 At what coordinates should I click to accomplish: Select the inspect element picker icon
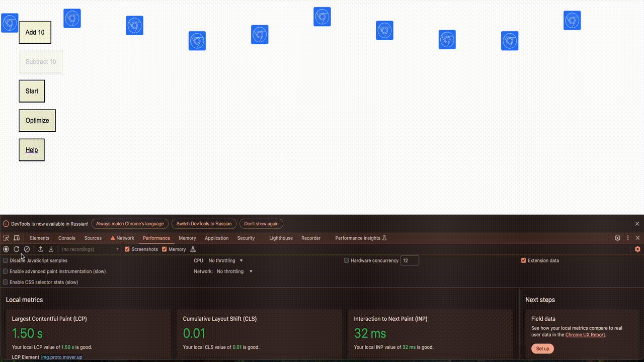click(x=6, y=238)
